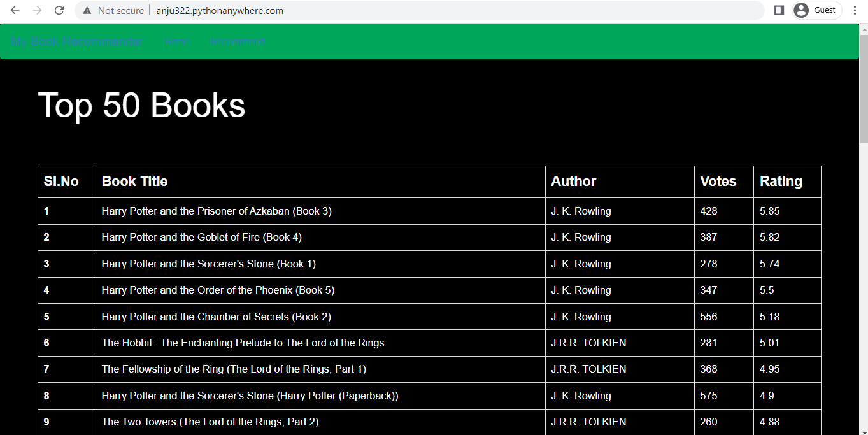This screenshot has height=435, width=868.
Task: Click the vertical scrollbar thumb
Action: tap(863, 83)
